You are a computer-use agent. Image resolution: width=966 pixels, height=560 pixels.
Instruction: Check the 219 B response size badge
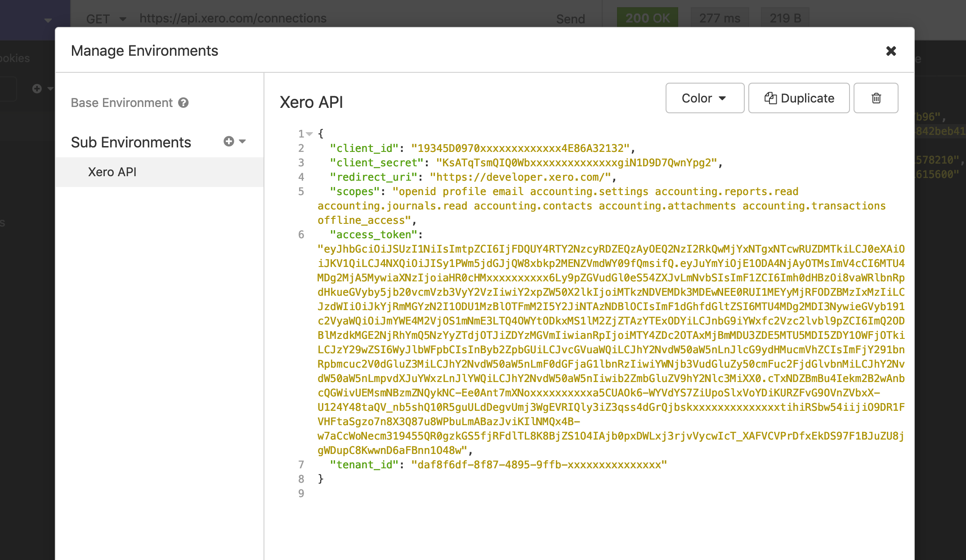coord(785,18)
